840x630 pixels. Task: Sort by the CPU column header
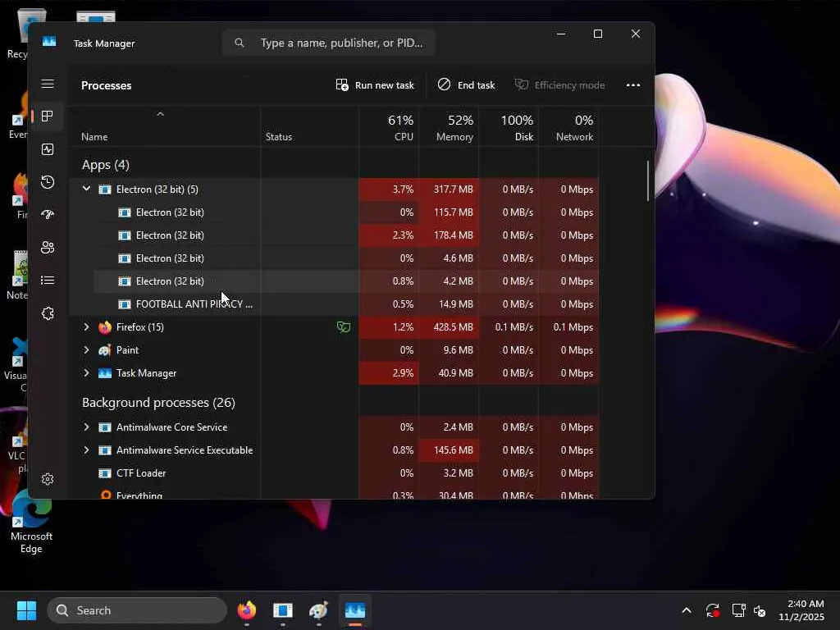(389, 127)
